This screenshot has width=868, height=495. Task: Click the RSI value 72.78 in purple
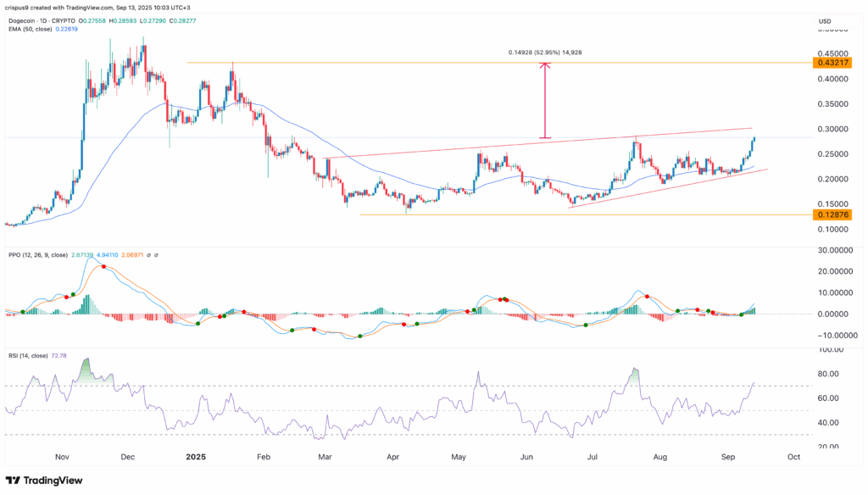58,355
